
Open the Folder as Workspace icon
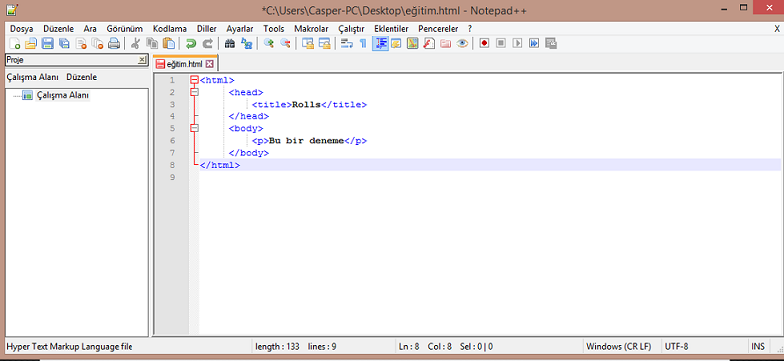click(446, 44)
